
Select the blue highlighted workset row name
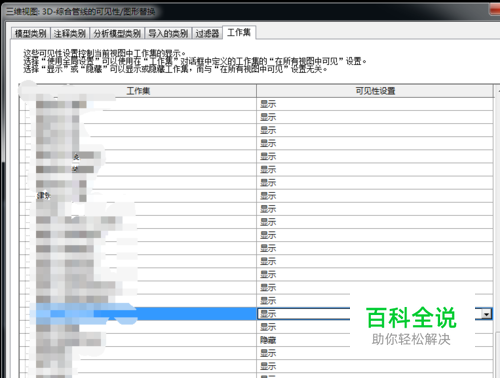[x=138, y=314]
